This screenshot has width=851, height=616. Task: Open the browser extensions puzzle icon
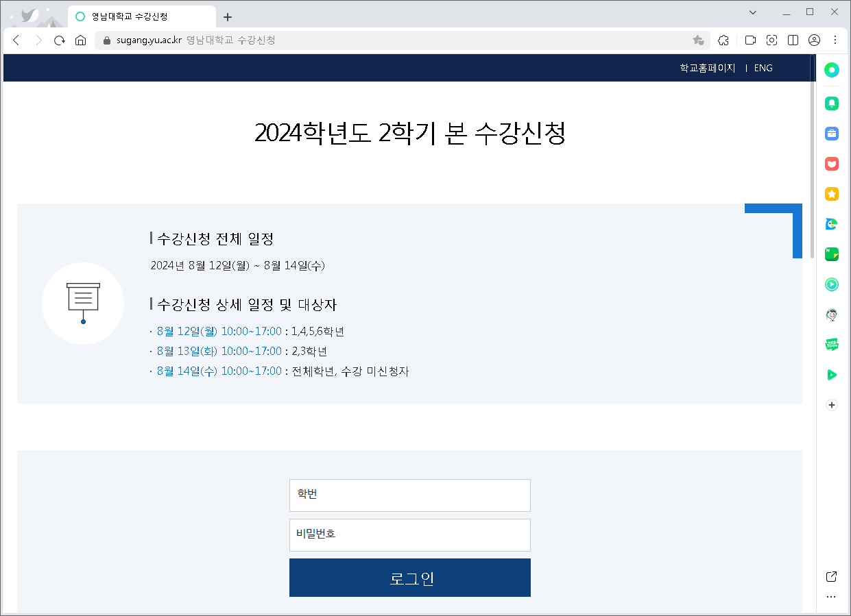pos(723,40)
